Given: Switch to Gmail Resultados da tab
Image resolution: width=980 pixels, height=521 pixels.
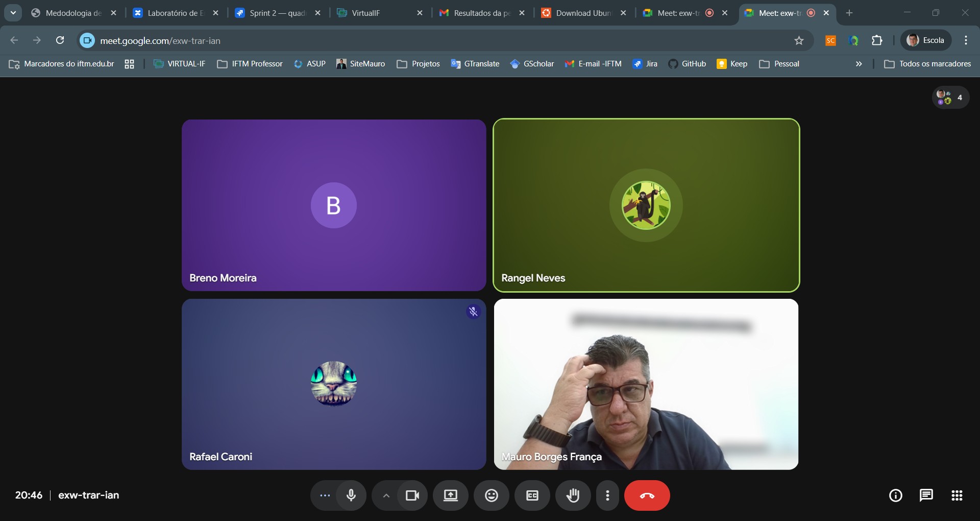Looking at the screenshot, I should [x=481, y=13].
